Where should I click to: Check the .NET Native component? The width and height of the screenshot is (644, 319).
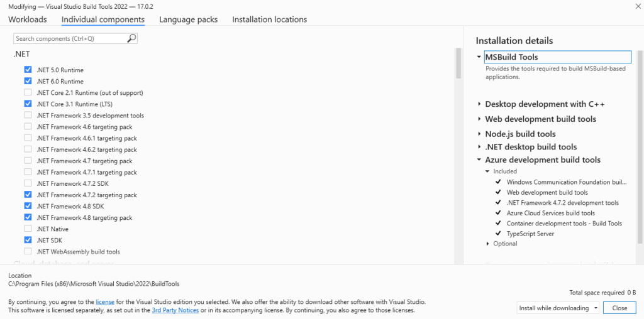28,229
